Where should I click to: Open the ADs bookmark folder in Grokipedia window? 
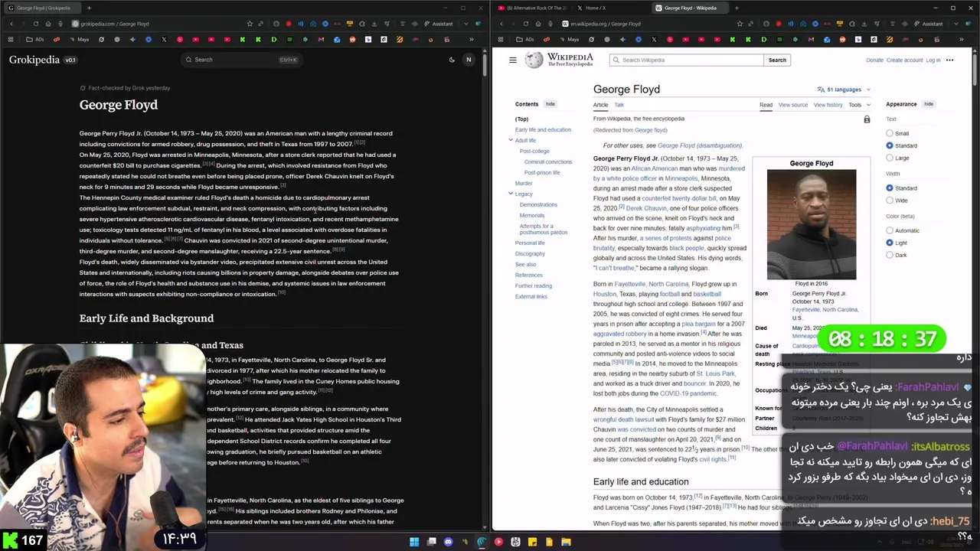click(34, 39)
